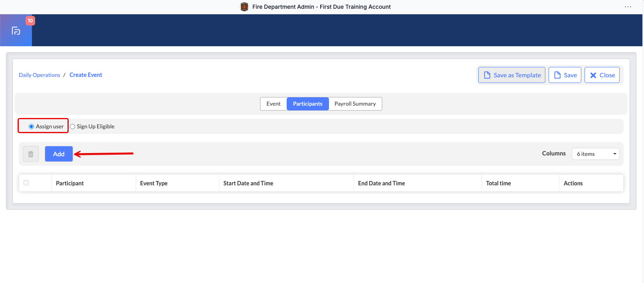The image size is (644, 283).
Task: Click the First Due logo icon
Action: 16,31
